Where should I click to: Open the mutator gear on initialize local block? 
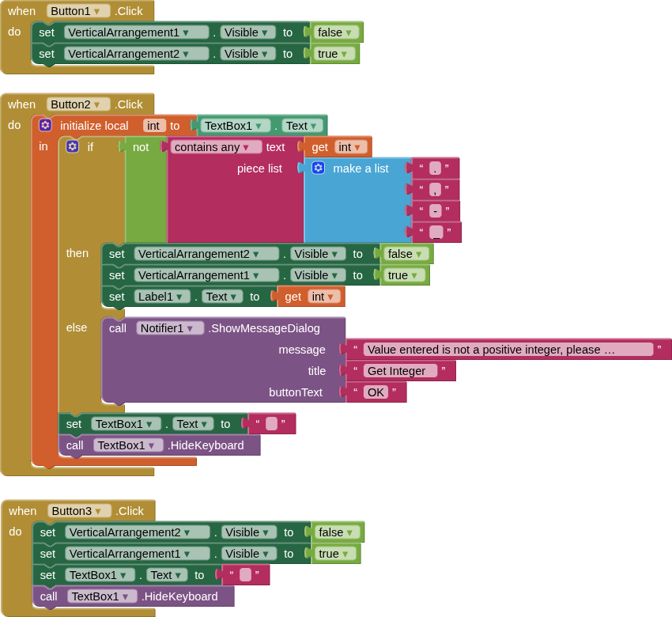tap(45, 125)
